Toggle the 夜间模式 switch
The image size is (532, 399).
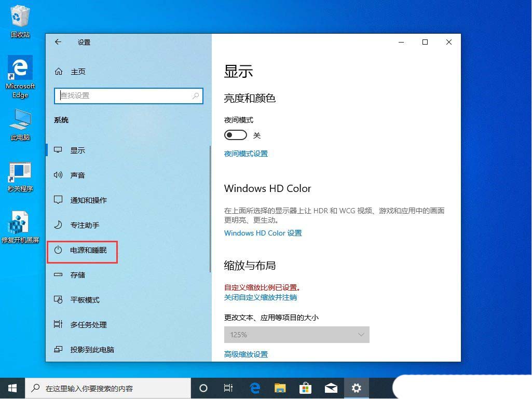tap(236, 135)
